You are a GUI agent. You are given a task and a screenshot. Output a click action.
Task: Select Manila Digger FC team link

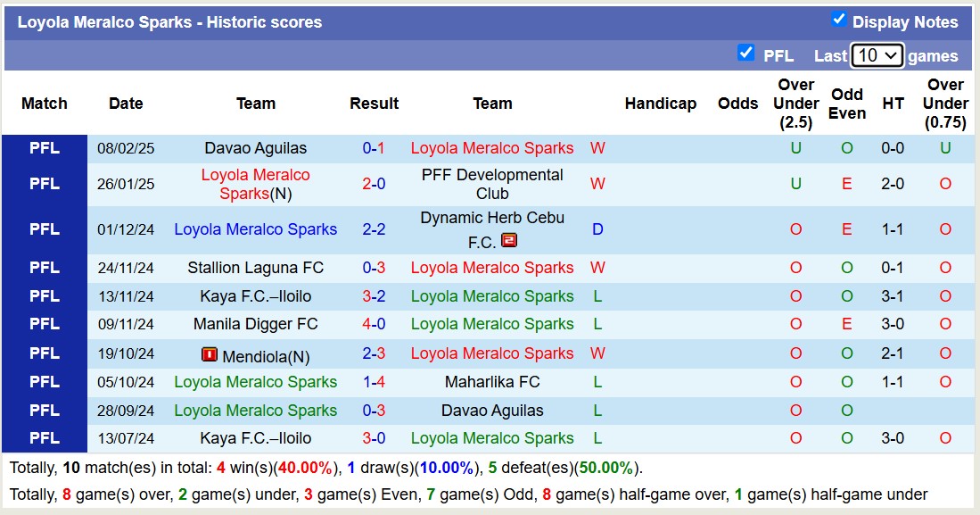coord(255,324)
